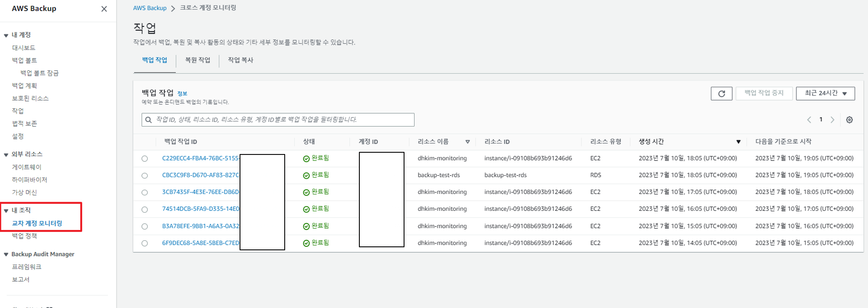The width and height of the screenshot is (868, 308).
Task: Click the 상태 column header
Action: coord(309,142)
